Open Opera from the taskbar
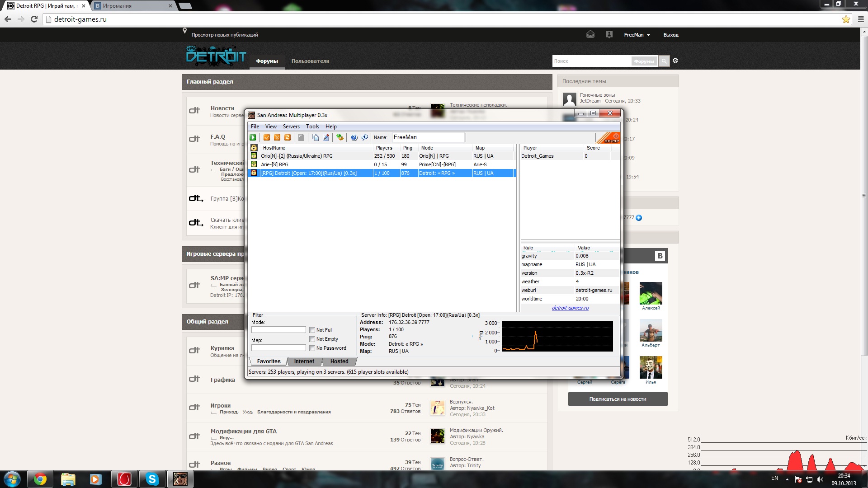868x488 pixels. point(124,479)
